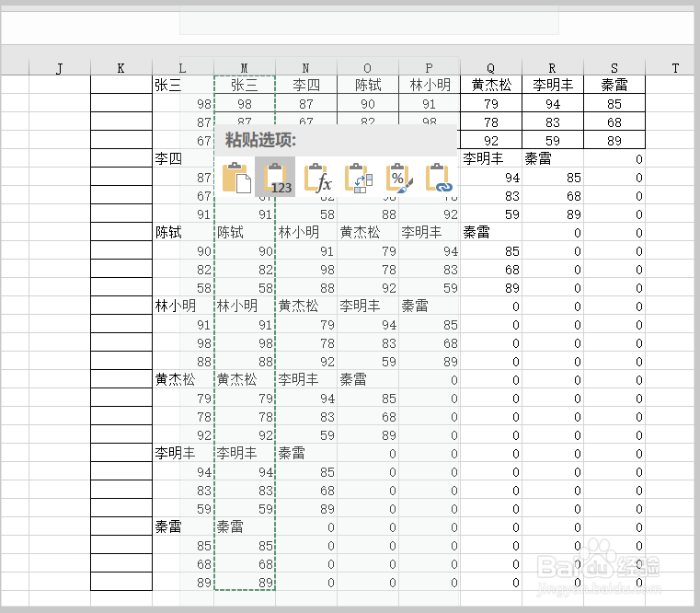Select the 94 cell in column R
The height and width of the screenshot is (613, 700).
tap(553, 103)
